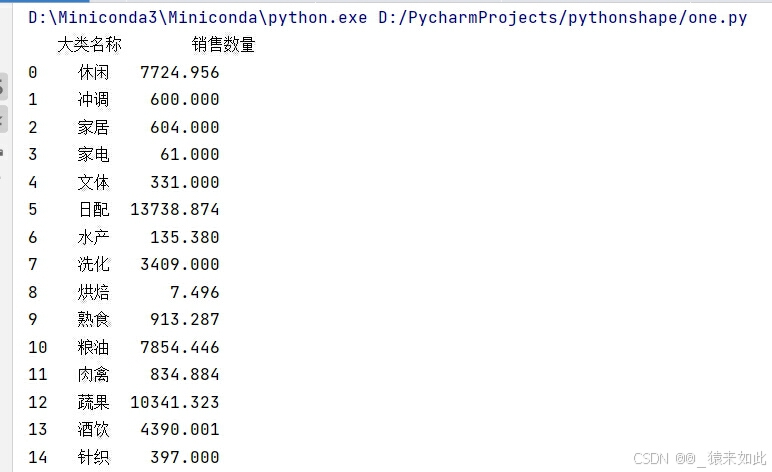Click the CSDN author watermark text

[x=699, y=458]
